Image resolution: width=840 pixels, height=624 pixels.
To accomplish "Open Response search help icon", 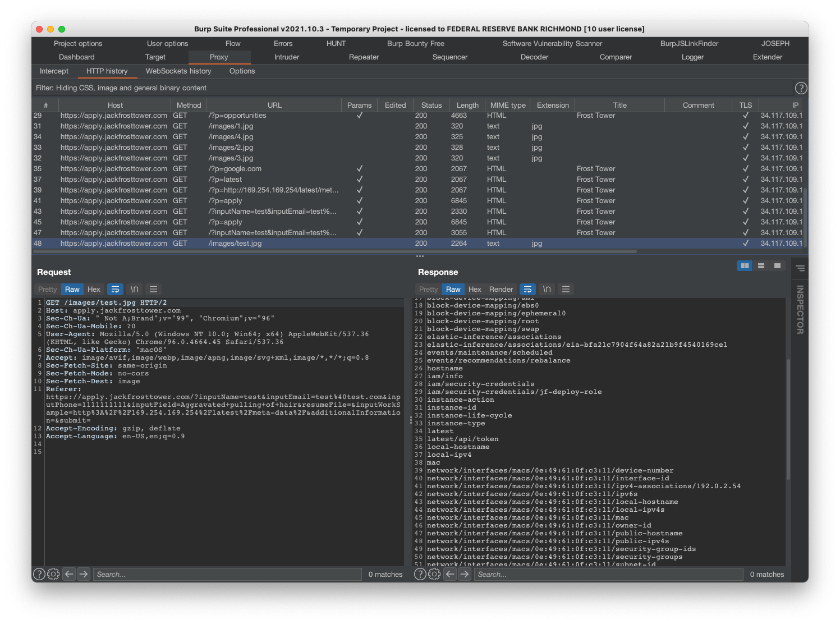I will [420, 574].
